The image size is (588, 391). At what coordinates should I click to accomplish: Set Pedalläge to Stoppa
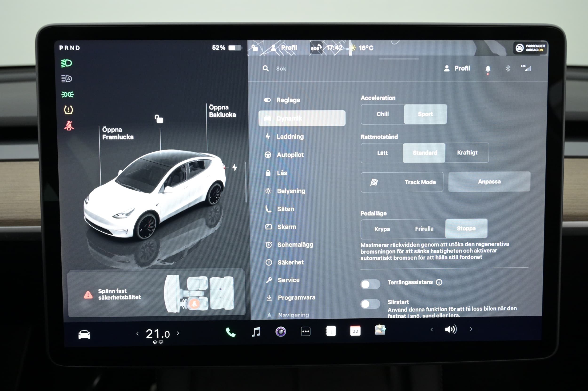(466, 228)
